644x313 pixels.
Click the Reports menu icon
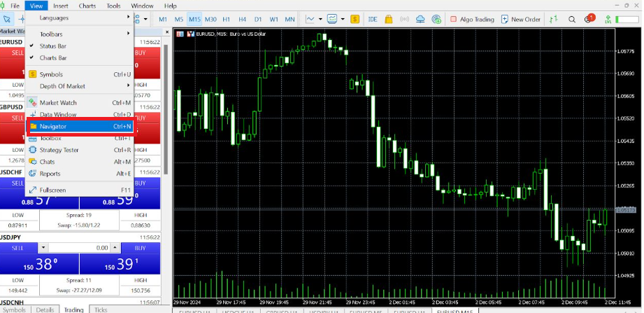coord(33,174)
